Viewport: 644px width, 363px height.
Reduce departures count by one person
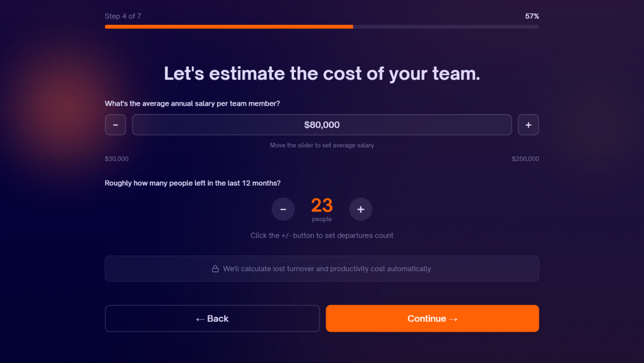coord(283,209)
